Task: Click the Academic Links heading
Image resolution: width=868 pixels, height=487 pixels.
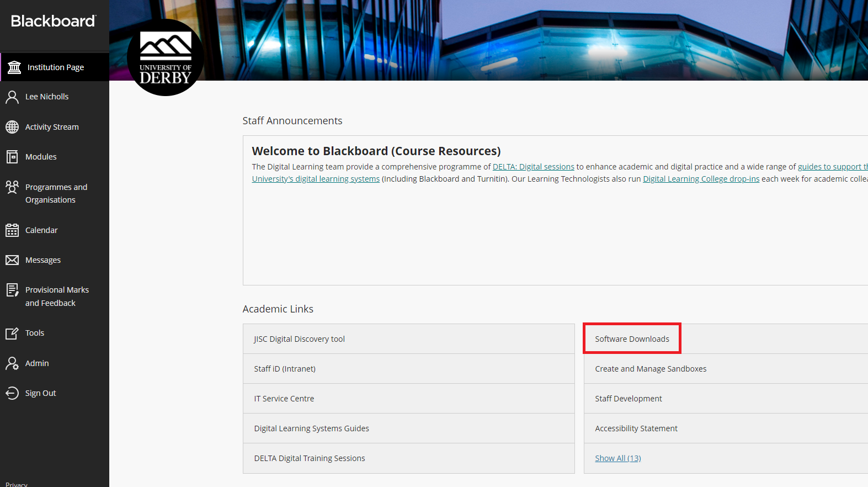Action: [x=278, y=309]
